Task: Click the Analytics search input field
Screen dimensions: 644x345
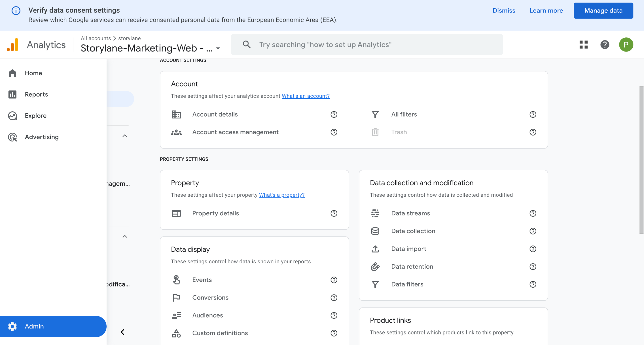Action: [367, 44]
